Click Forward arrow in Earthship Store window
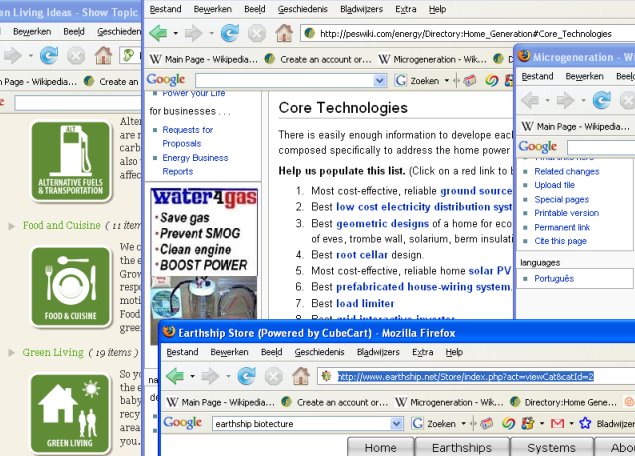635x456 pixels. click(x=210, y=376)
